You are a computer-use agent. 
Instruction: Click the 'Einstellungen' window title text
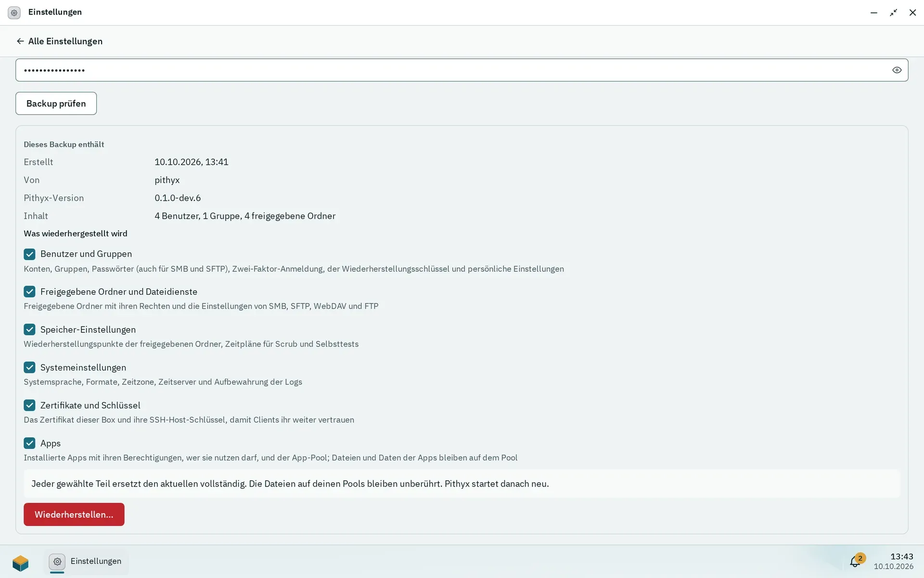55,12
